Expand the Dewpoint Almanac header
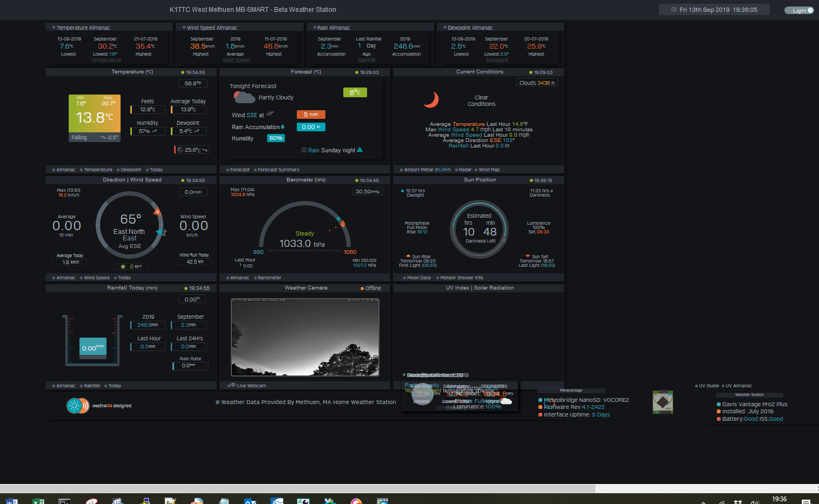The height and width of the screenshot is (504, 819). [x=470, y=28]
